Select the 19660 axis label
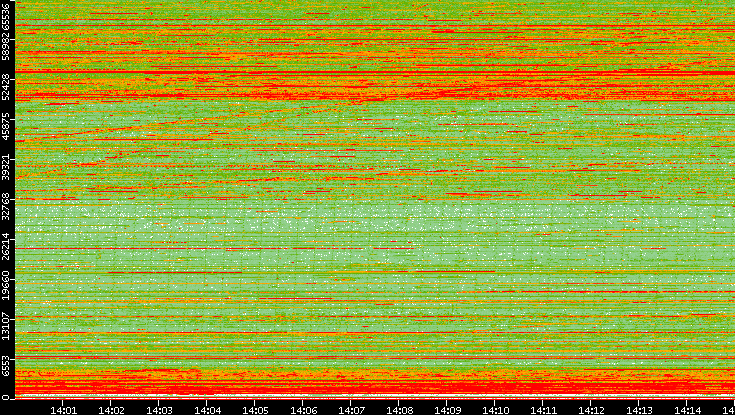This screenshot has height=415, width=735. tap(7, 285)
